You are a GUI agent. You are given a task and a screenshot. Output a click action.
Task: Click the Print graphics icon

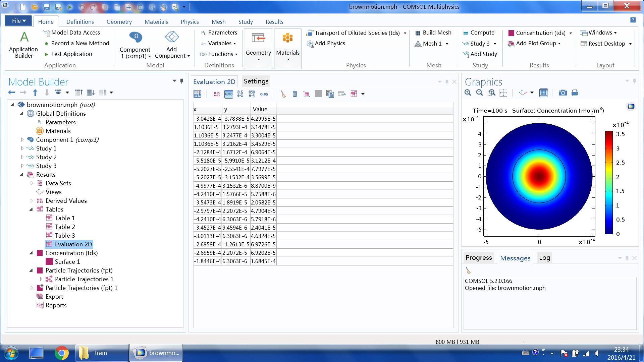575,93
